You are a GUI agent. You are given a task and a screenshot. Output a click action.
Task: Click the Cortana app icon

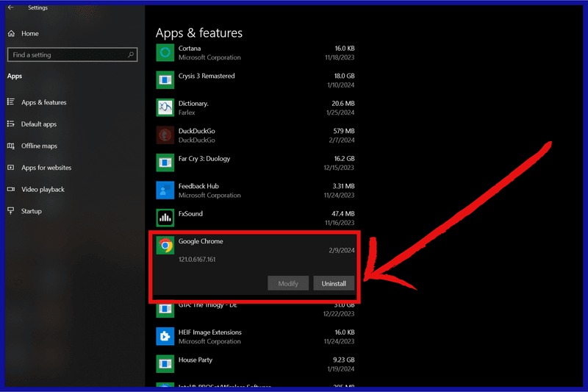pyautogui.click(x=165, y=52)
